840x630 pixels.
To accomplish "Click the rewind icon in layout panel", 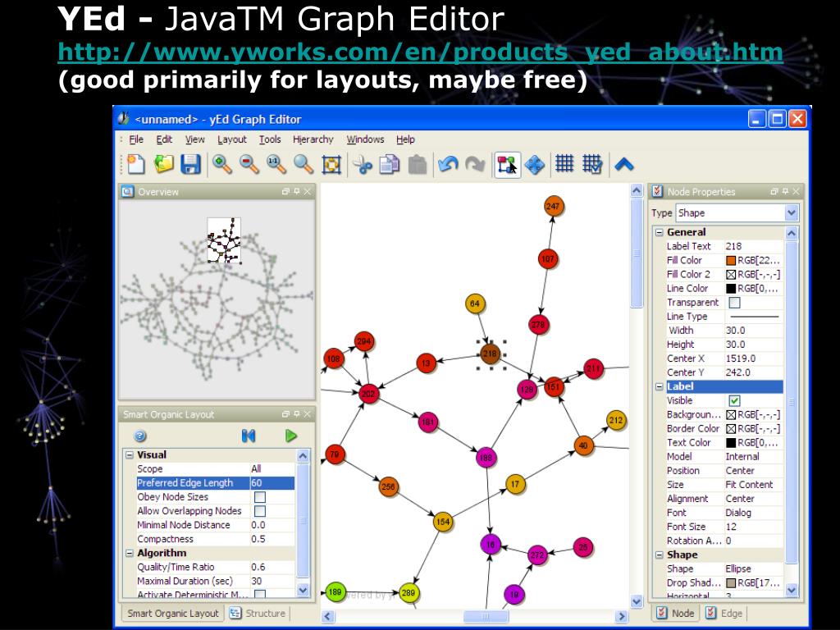I will 248,436.
